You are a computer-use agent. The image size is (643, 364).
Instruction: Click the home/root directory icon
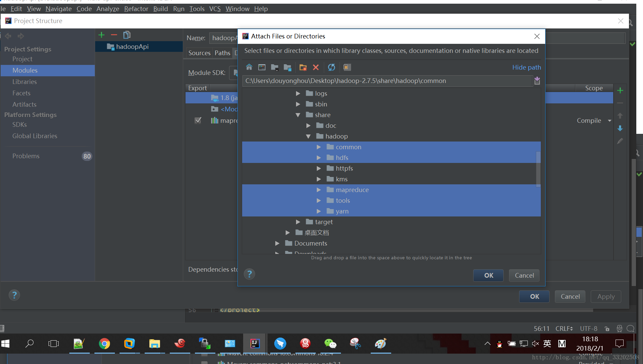click(x=250, y=67)
